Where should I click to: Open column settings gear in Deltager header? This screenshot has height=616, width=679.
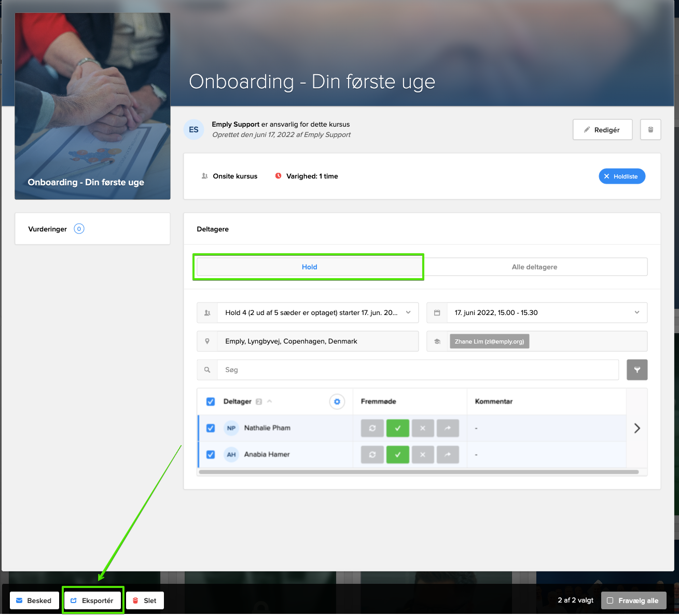pyautogui.click(x=337, y=402)
